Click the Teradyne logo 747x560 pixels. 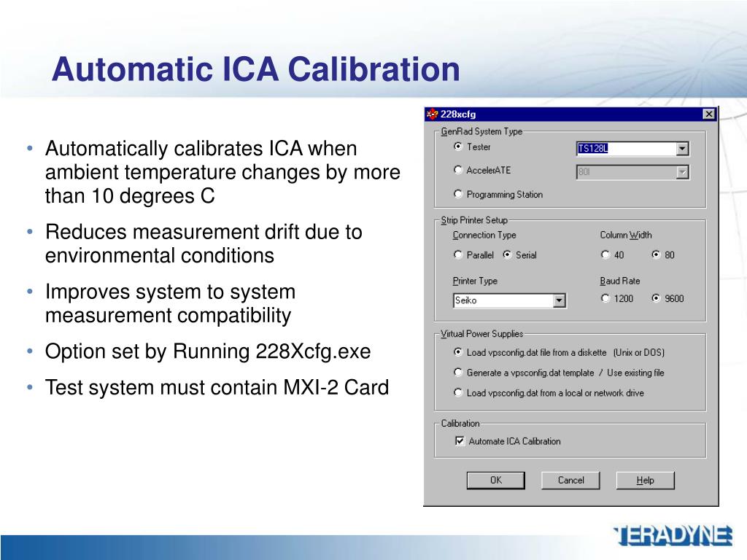[672, 536]
